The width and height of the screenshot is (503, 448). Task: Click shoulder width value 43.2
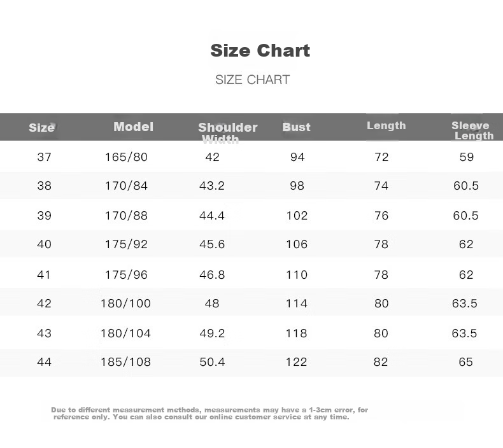(212, 186)
